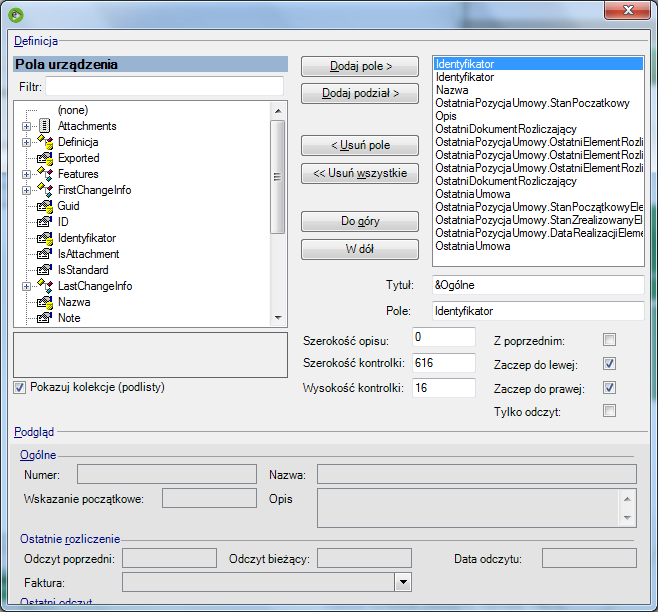Click the Data odczytu preview field
Viewport: 658px width, 612px height.
coord(589,558)
